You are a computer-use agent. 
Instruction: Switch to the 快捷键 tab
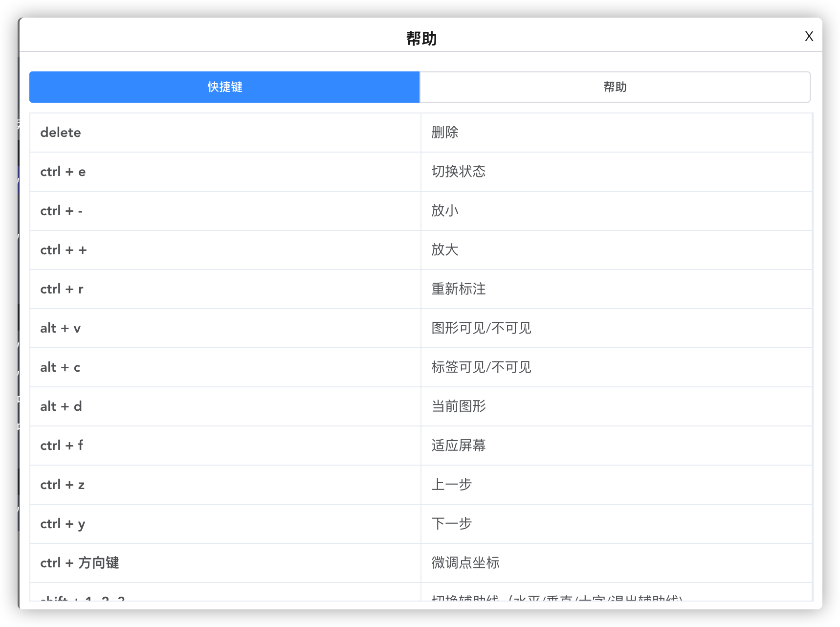[224, 87]
